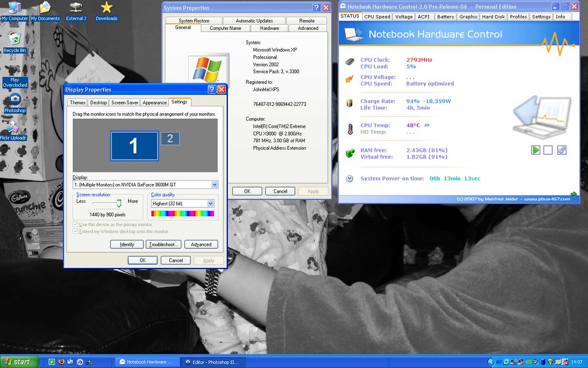Select the External J drive desktop icon
The height and width of the screenshot is (368, 588).
[x=76, y=11]
